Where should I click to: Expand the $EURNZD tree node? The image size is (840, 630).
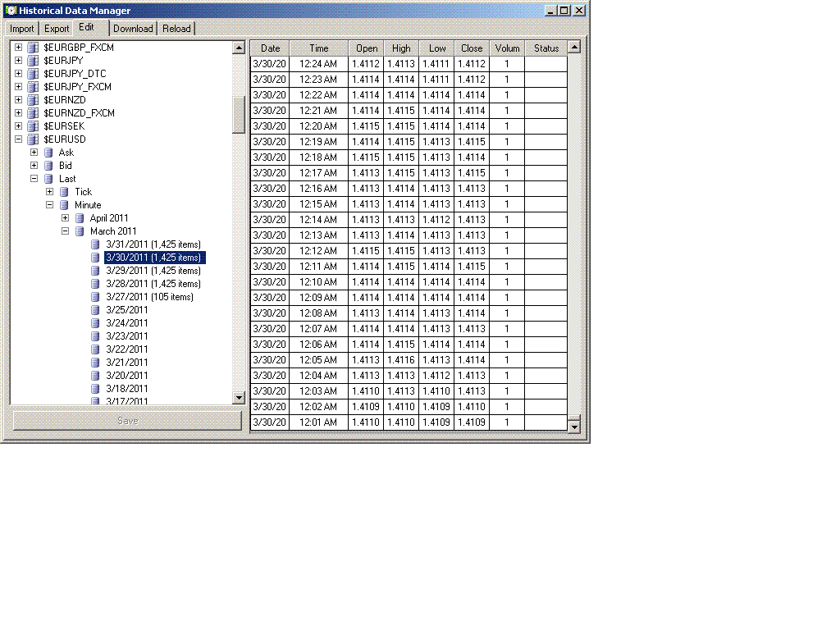coord(18,99)
